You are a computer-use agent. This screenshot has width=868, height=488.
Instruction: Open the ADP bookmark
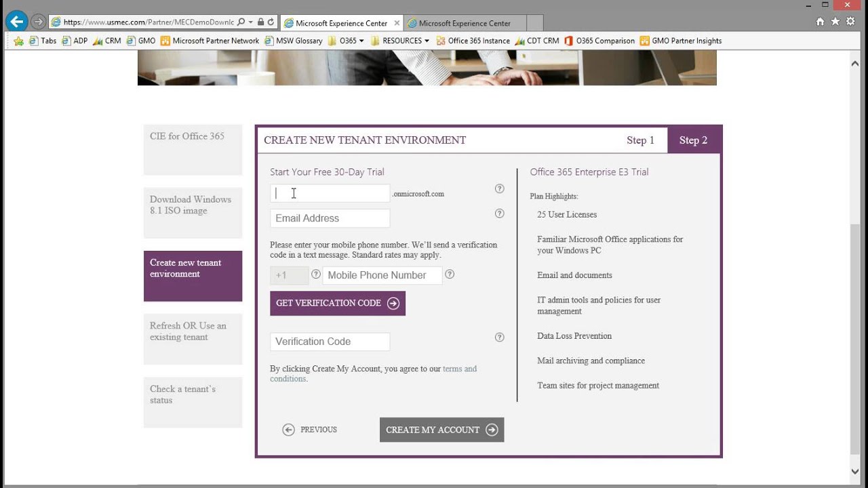click(x=75, y=41)
